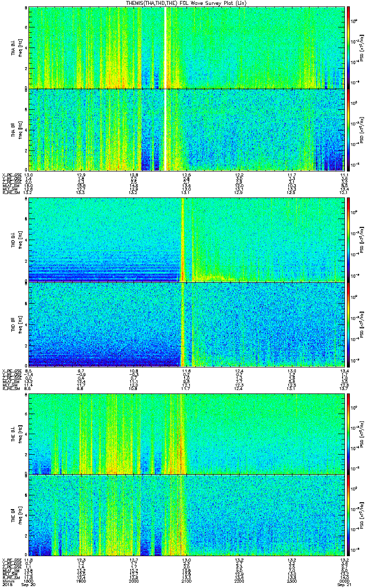Click the color bar beside THA B-parallel panel
Viewport: 368px width, 588px height.
(349, 129)
